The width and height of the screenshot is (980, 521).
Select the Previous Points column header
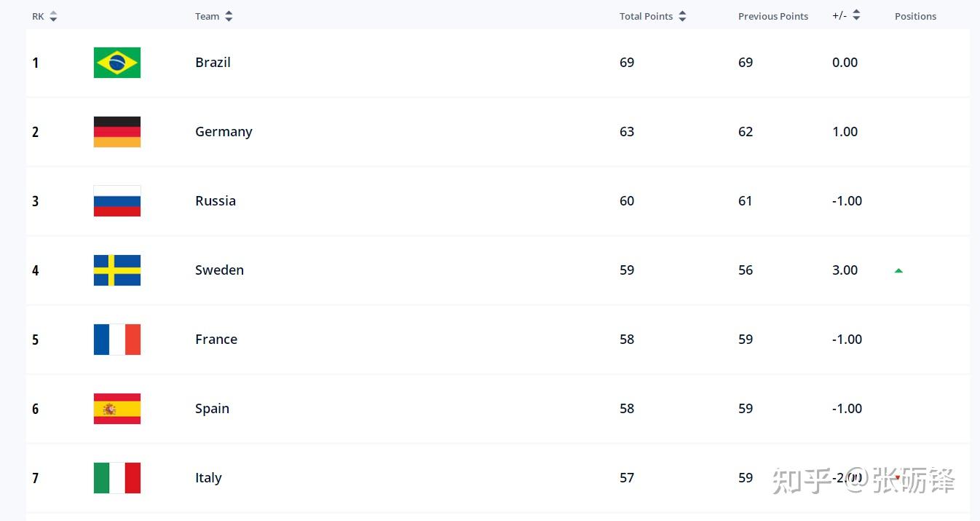tap(772, 16)
